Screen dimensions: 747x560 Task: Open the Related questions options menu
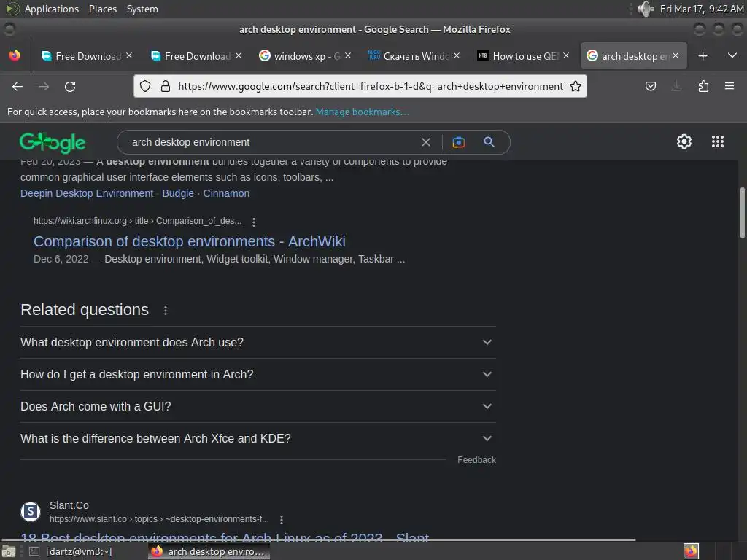pos(166,311)
